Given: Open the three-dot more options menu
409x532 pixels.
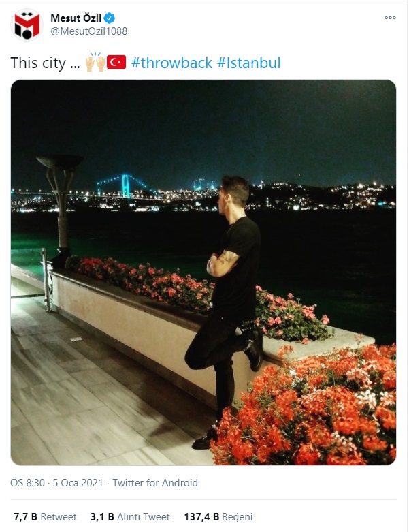Looking at the screenshot, I should click(x=390, y=18).
